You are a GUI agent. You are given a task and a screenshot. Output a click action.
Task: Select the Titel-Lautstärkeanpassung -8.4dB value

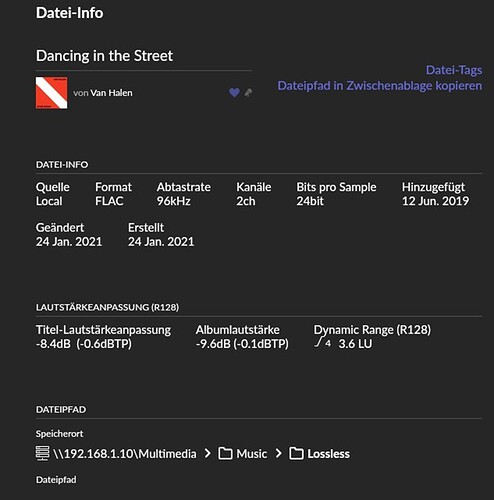coord(84,344)
